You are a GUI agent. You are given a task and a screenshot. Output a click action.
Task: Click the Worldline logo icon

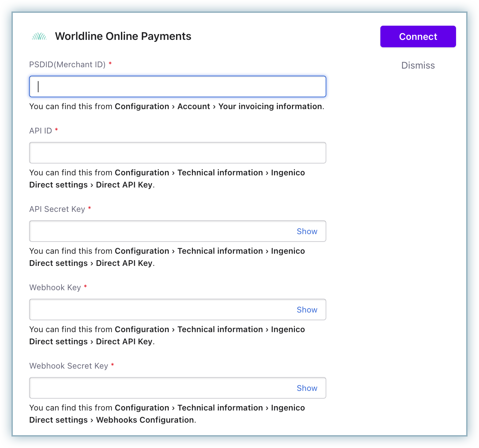[39, 36]
